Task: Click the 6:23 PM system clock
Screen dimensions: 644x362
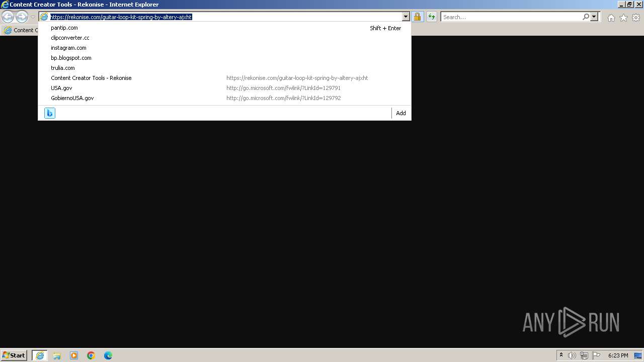Action: [618, 355]
